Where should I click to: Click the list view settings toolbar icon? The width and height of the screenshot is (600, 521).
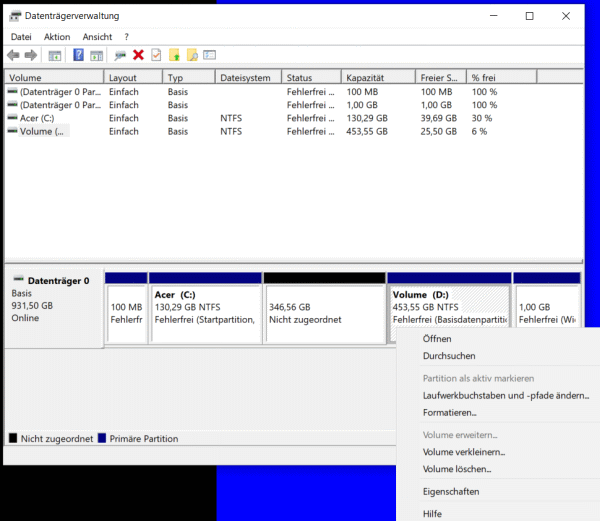(210, 55)
